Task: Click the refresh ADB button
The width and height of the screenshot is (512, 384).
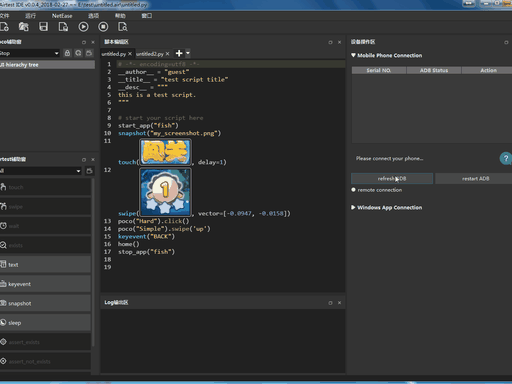Action: (x=392, y=179)
